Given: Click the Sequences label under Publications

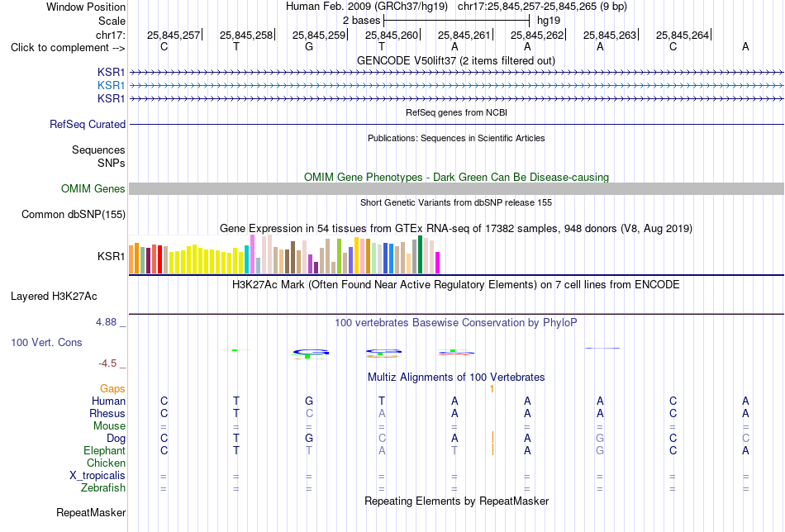Looking at the screenshot, I should pos(98,150).
